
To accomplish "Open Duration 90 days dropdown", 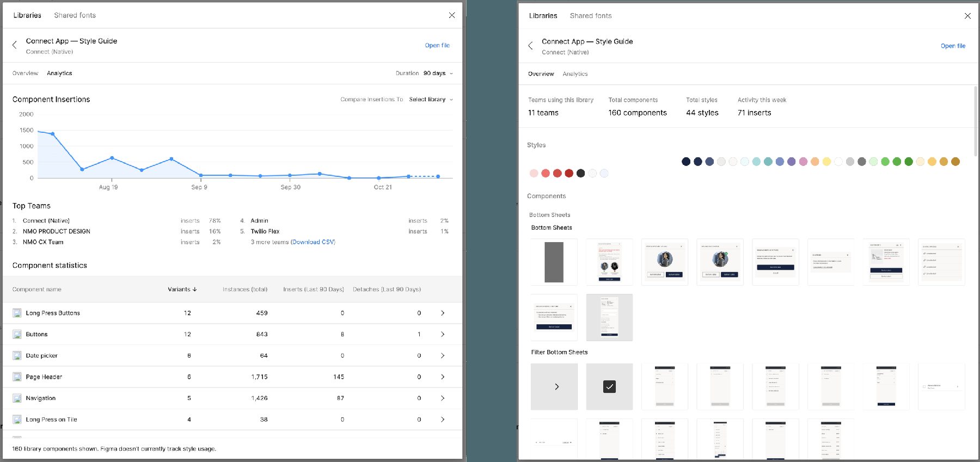I will (438, 73).
